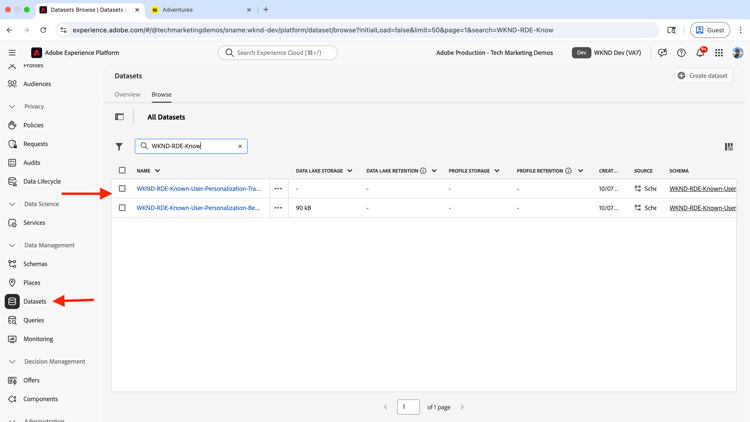750x422 pixels.
Task: Switch to the Browse tab
Action: coord(162,95)
